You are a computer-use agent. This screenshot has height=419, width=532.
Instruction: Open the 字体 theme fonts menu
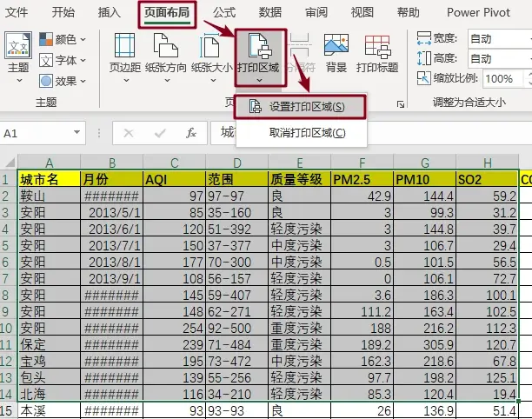(x=63, y=60)
